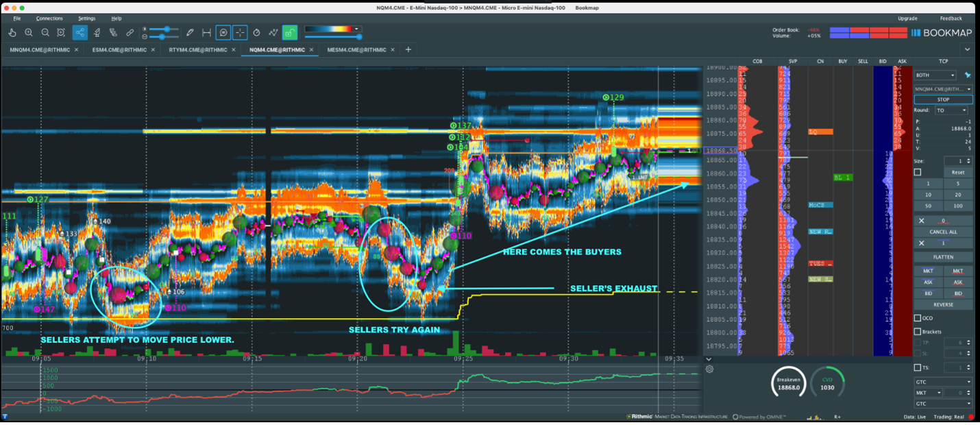The height and width of the screenshot is (425, 980).
Task: Open the File menu
Action: [17, 19]
